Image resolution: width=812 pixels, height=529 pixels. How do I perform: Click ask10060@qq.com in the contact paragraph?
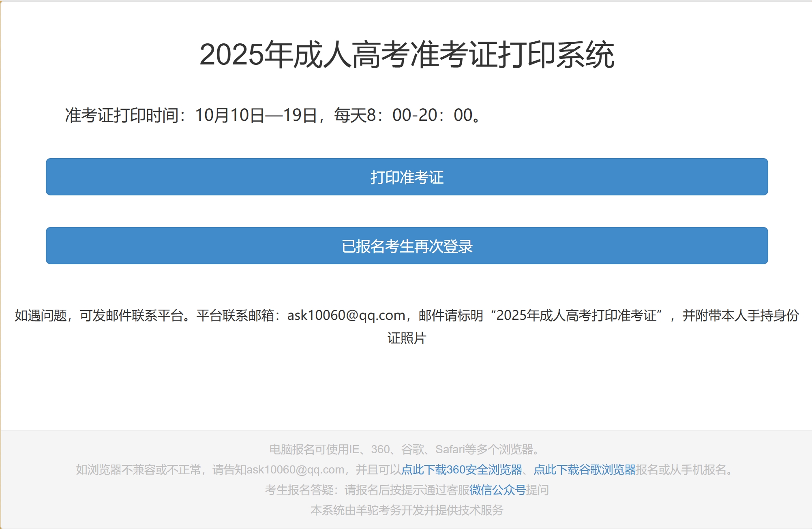(x=346, y=315)
